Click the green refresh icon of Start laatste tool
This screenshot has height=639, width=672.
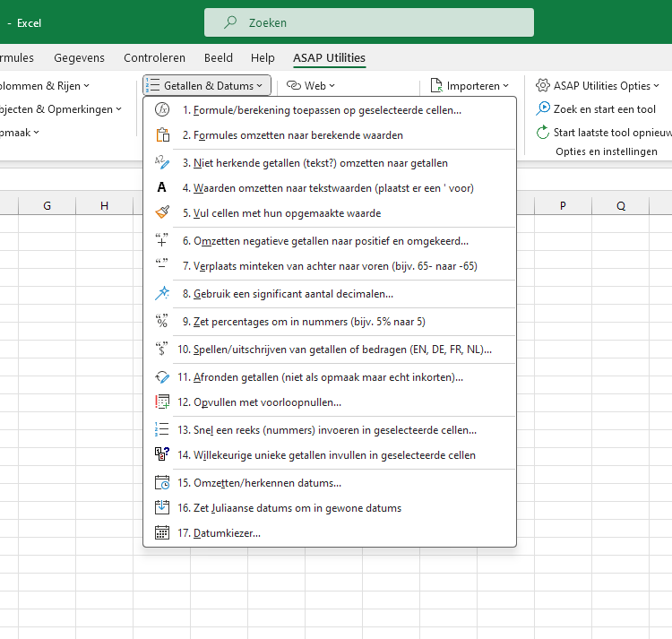[543, 132]
